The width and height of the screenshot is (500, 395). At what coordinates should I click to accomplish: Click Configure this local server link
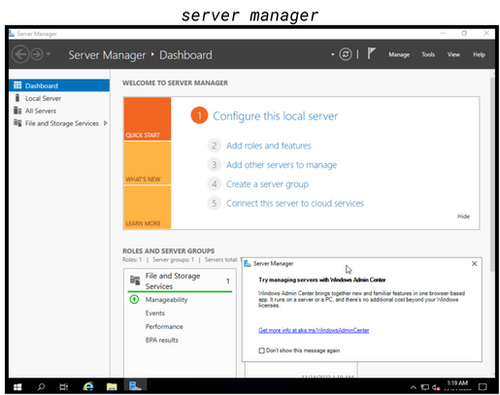pos(275,116)
